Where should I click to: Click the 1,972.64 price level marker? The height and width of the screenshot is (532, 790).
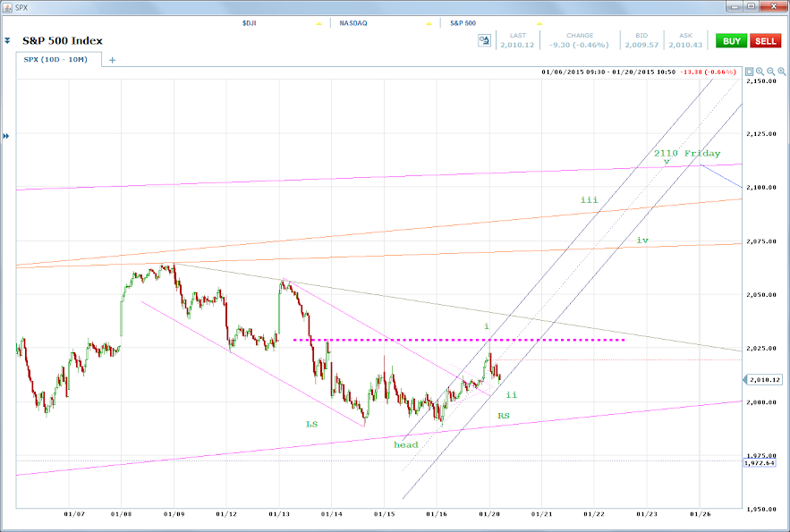pos(759,462)
